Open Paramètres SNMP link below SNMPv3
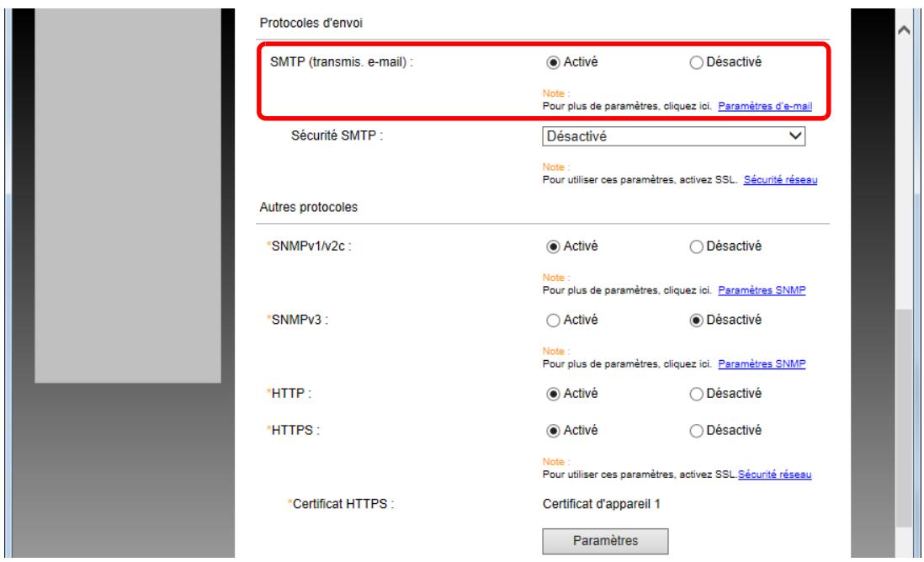924x562 pixels. 761,363
